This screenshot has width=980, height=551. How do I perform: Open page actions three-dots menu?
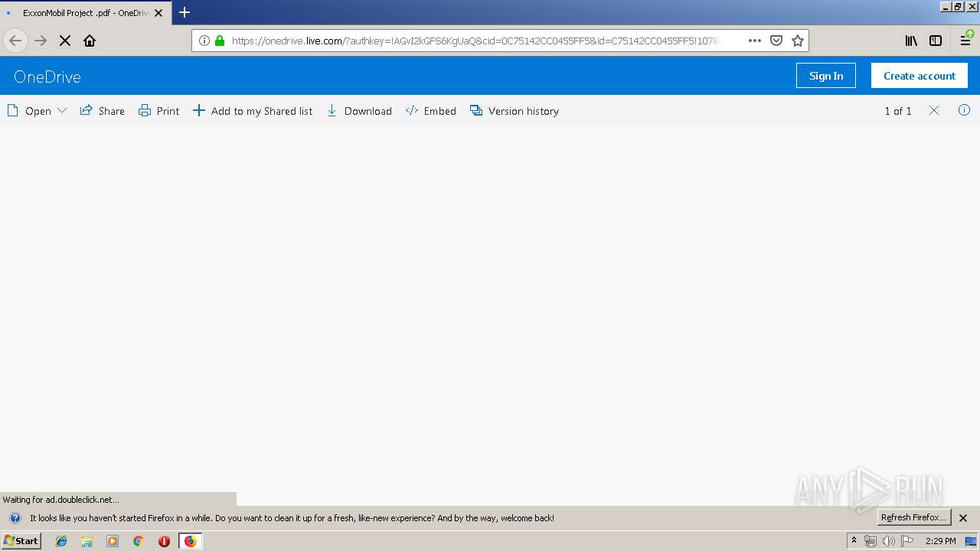coord(755,41)
